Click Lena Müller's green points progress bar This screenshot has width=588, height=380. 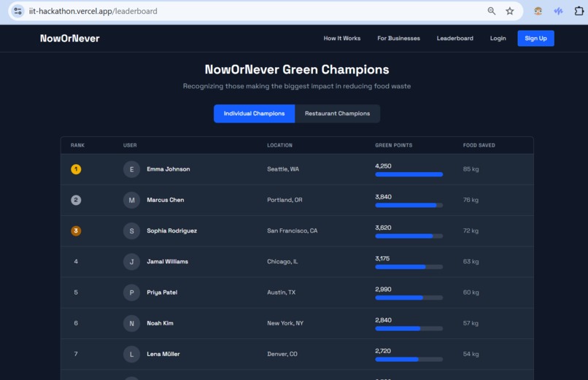409,359
